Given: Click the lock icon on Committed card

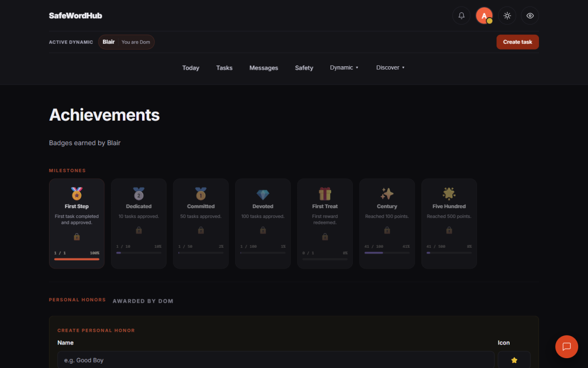Looking at the screenshot, I should pos(201,230).
